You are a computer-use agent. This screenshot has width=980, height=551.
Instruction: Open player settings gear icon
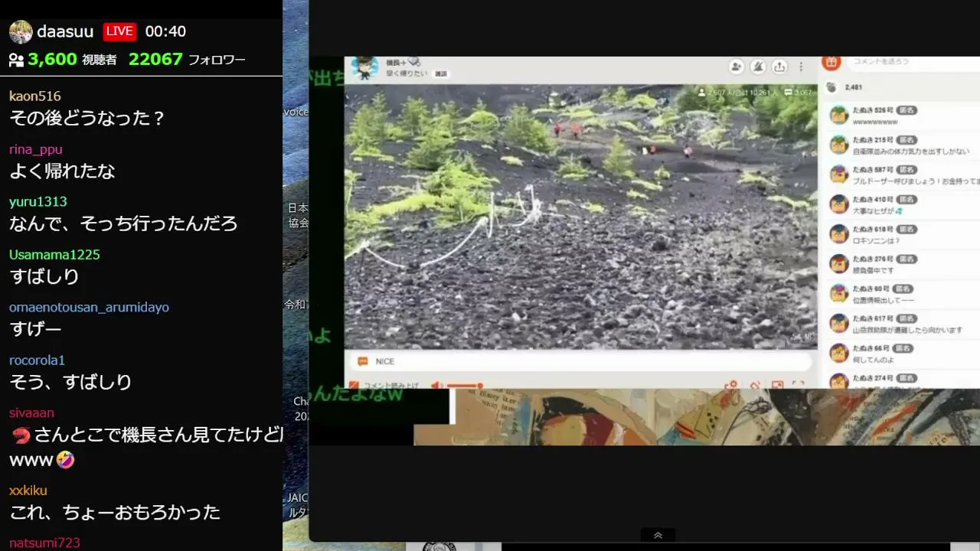pos(731,385)
